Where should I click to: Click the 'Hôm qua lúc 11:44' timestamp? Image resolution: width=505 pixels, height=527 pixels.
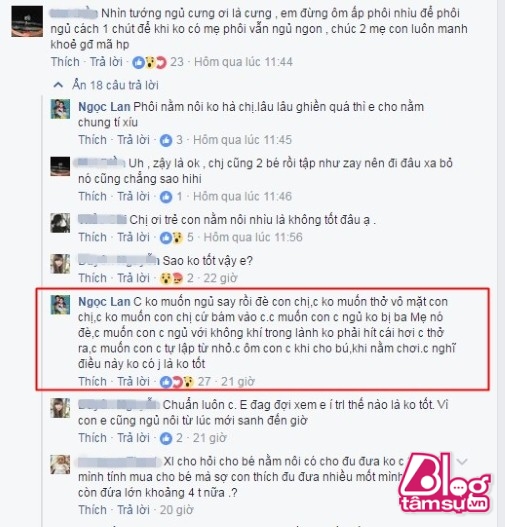coord(243,62)
